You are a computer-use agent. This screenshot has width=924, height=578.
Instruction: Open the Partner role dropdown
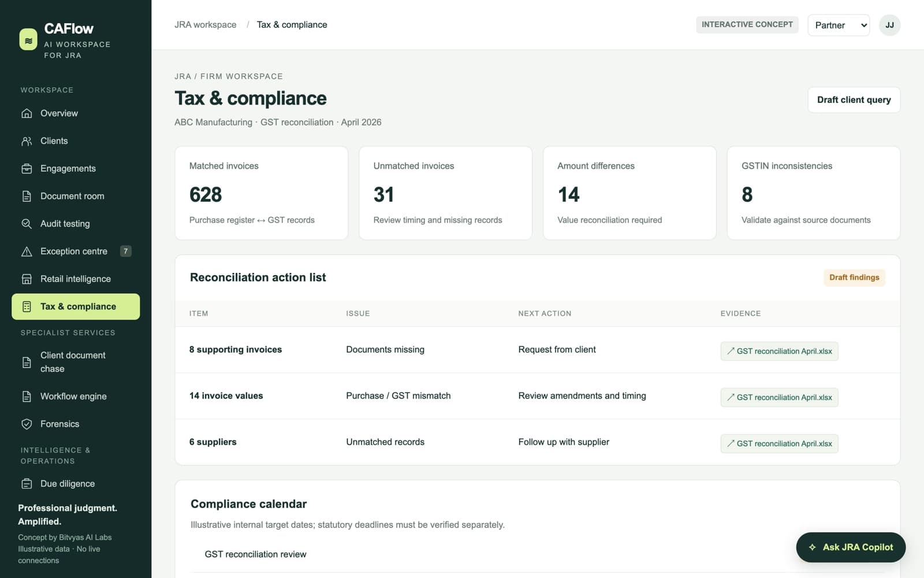[x=839, y=25]
